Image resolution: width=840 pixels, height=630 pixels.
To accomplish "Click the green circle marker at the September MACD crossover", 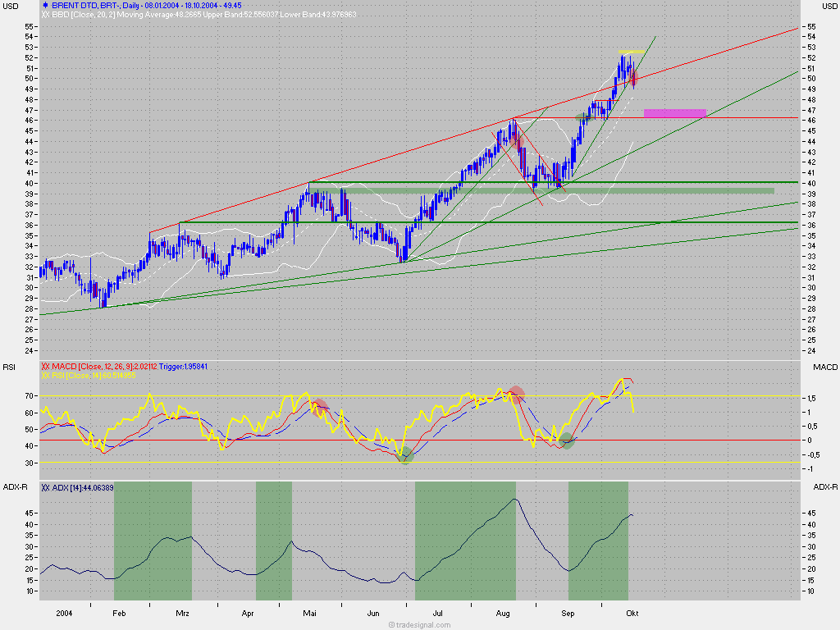I will tap(567, 441).
